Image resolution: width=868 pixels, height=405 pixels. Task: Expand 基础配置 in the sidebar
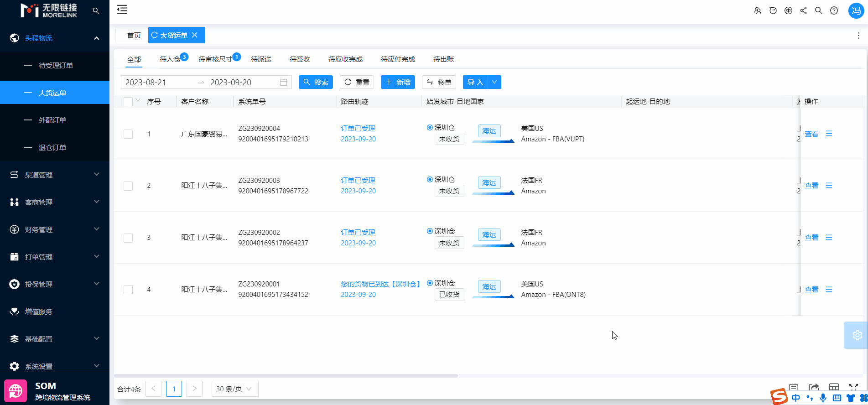tap(55, 339)
